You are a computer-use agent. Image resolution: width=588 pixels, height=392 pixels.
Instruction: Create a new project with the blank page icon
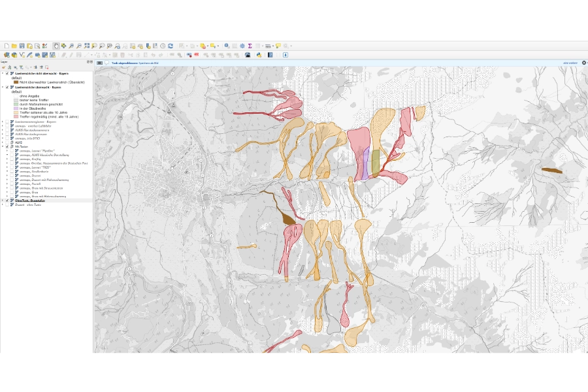click(x=7, y=46)
